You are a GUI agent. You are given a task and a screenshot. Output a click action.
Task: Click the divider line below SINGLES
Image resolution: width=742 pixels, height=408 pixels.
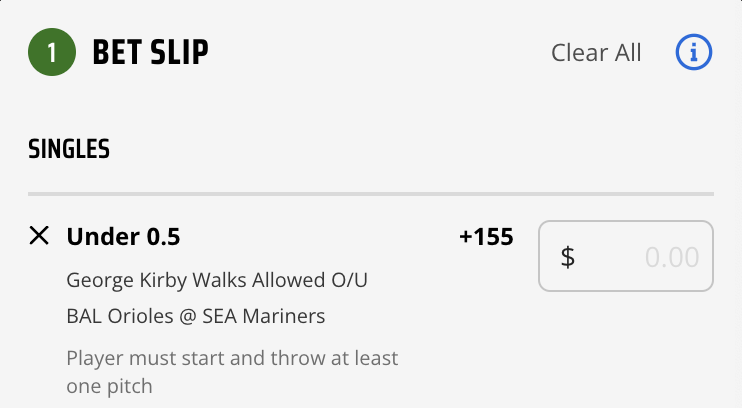point(371,194)
